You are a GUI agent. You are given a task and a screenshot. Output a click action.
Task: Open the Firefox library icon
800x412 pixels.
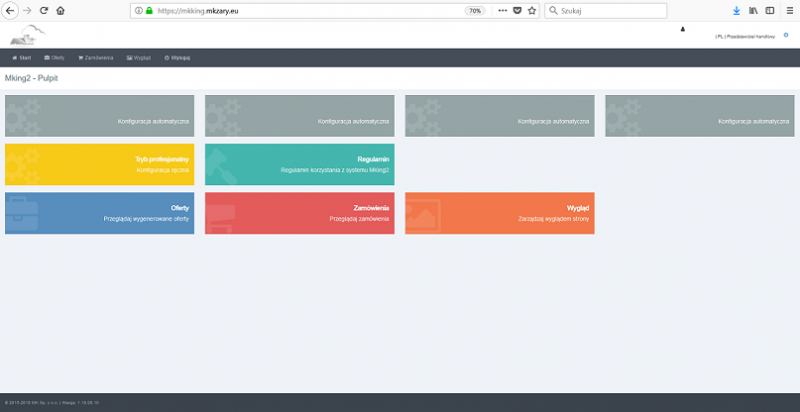coord(753,10)
